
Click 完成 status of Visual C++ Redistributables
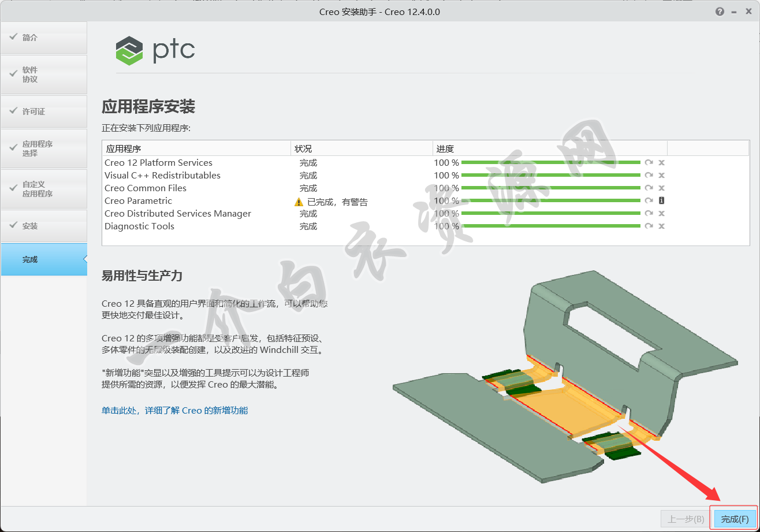(x=308, y=176)
